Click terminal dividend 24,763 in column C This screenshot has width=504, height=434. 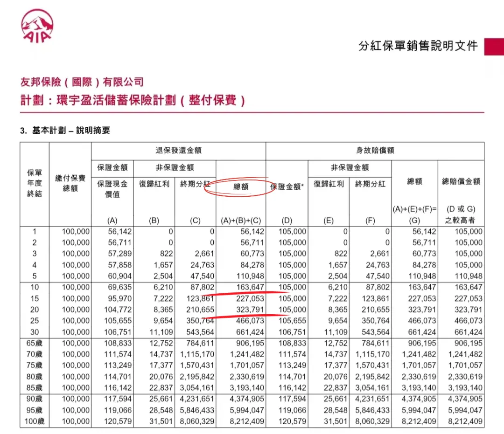coord(202,265)
